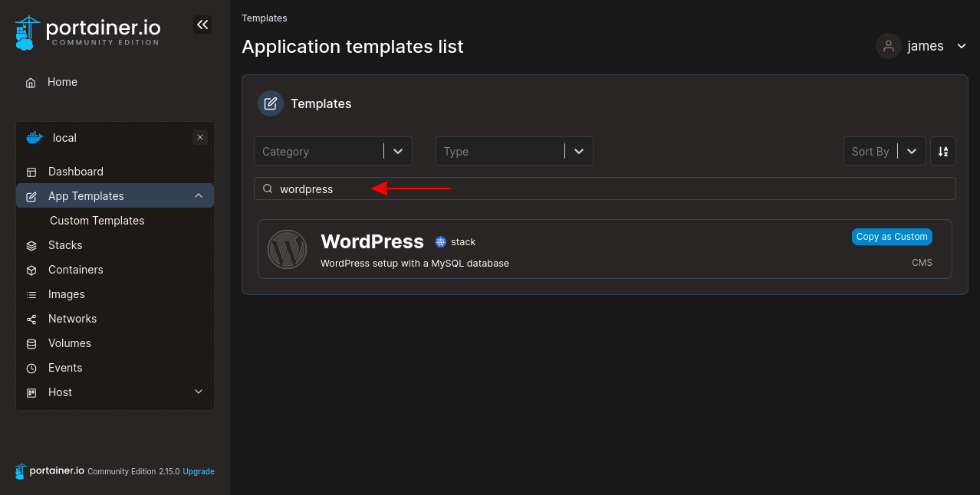Click Copy as Custom button
This screenshot has width=980, height=495.
[x=891, y=237]
